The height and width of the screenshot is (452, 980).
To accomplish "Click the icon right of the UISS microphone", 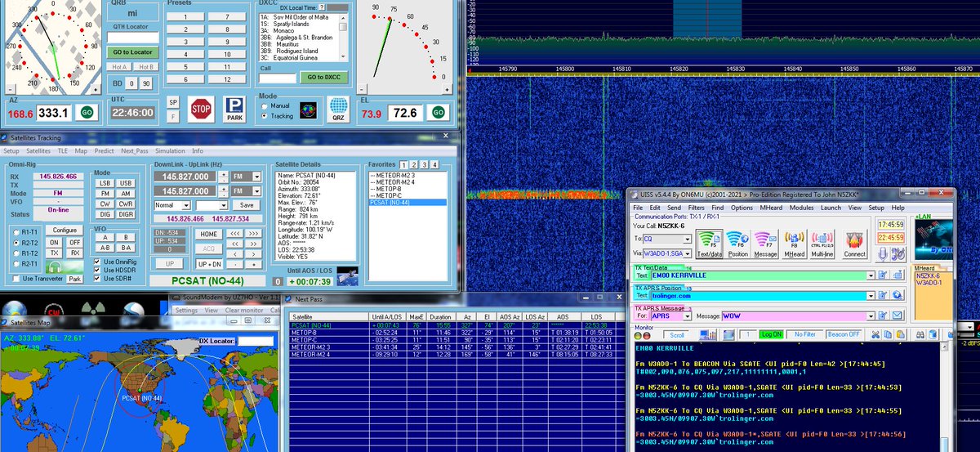I will coord(898,254).
